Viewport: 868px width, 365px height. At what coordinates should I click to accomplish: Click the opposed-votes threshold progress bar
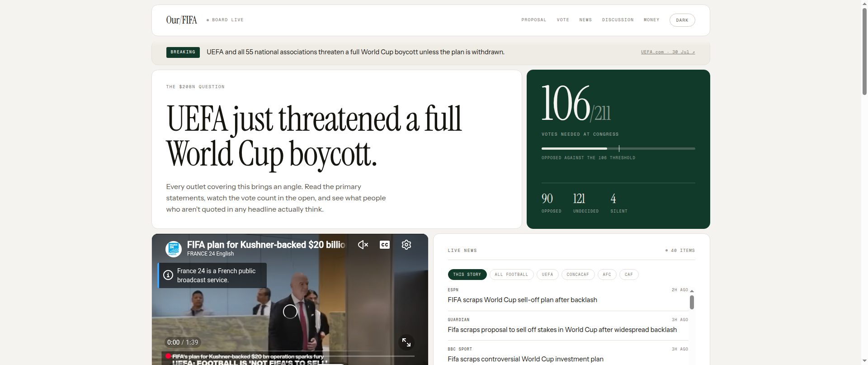[618, 148]
